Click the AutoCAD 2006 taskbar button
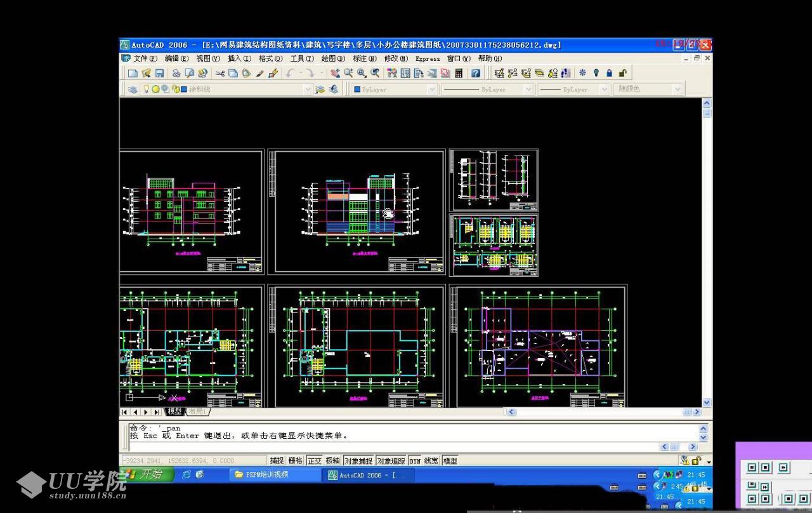This screenshot has width=812, height=513. coord(370,475)
